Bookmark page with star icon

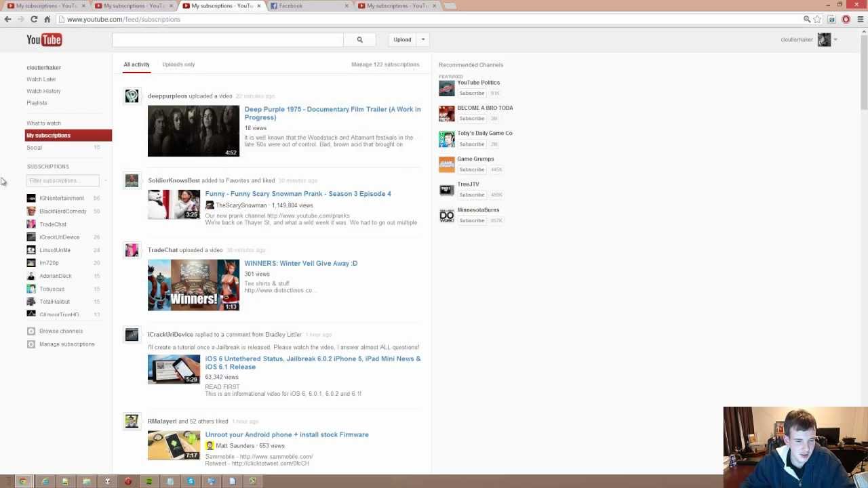[x=818, y=19]
